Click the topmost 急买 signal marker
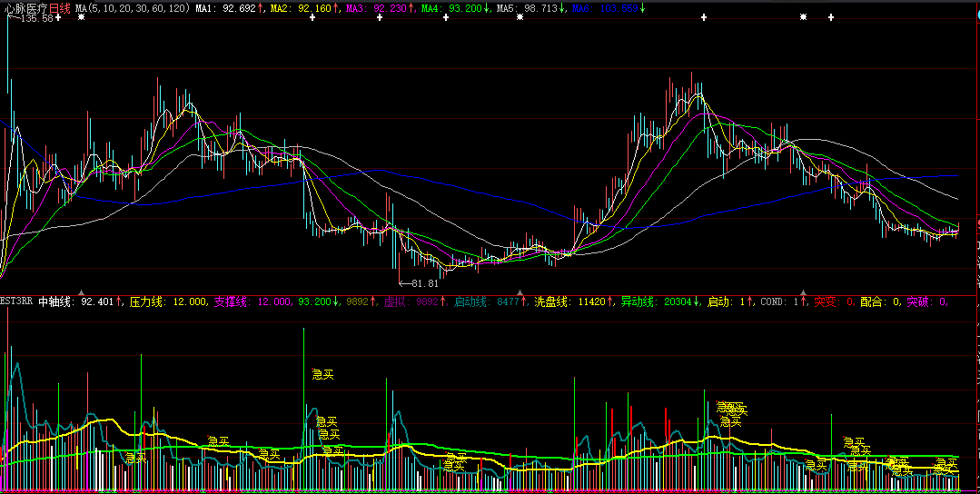Screen dimensions: 980x494 click(x=323, y=374)
